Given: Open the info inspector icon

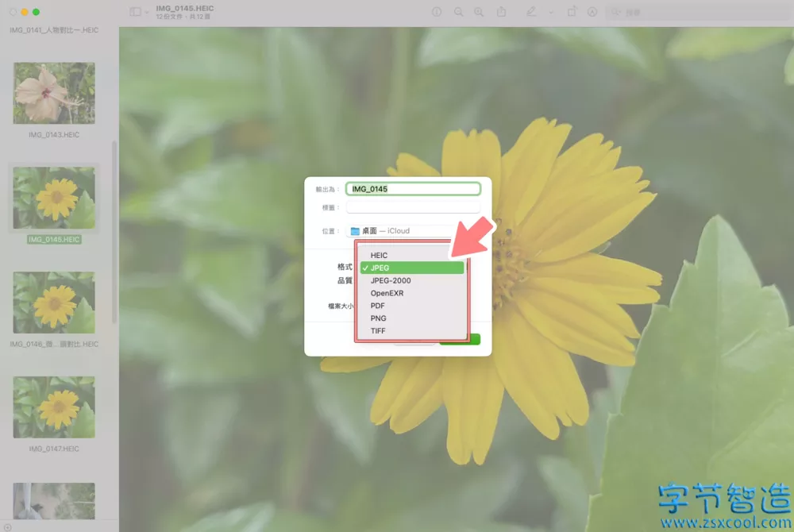Looking at the screenshot, I should pyautogui.click(x=437, y=12).
